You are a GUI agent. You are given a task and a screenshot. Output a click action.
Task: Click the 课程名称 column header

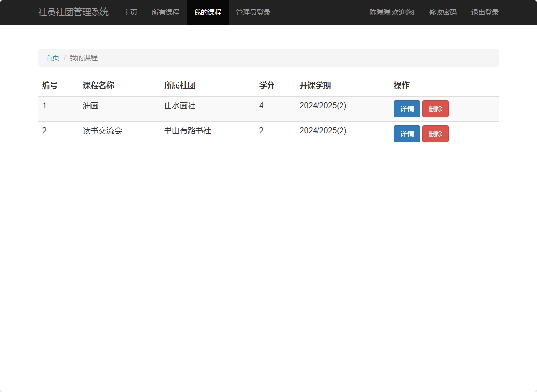pyautogui.click(x=98, y=85)
